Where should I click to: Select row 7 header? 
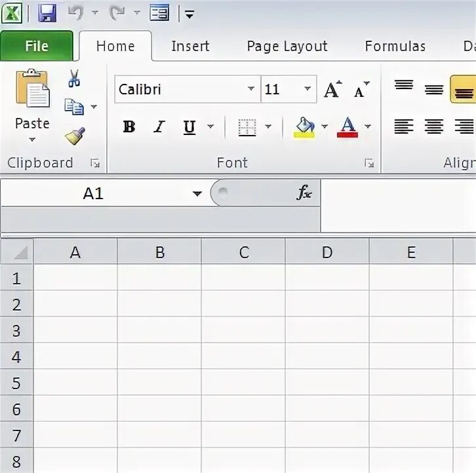point(16,436)
